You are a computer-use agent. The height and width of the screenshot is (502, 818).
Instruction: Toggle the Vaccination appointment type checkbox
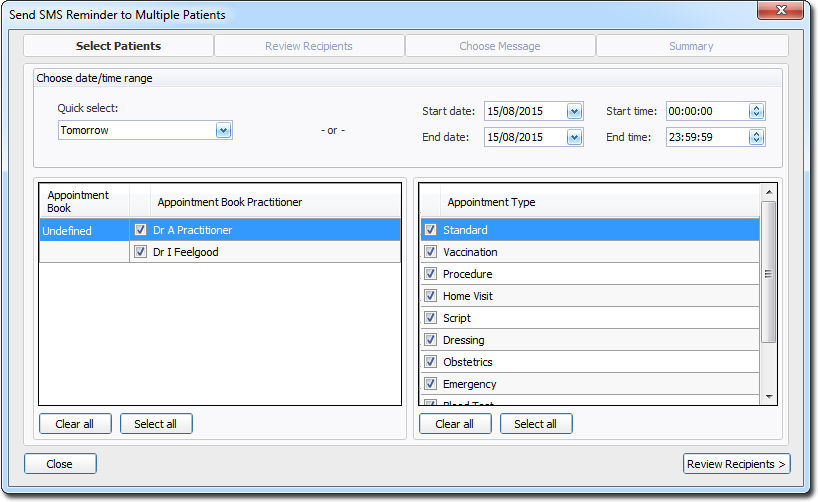click(x=430, y=252)
